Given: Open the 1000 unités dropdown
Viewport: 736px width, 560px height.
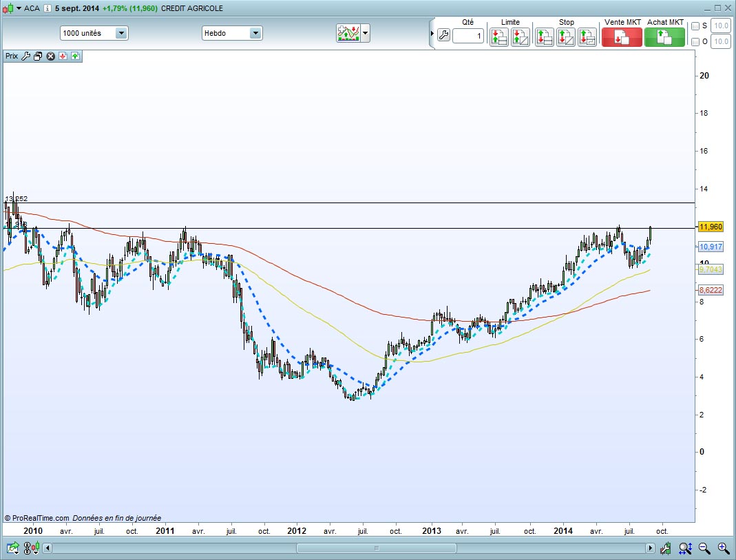Looking at the screenshot, I should pos(94,33).
